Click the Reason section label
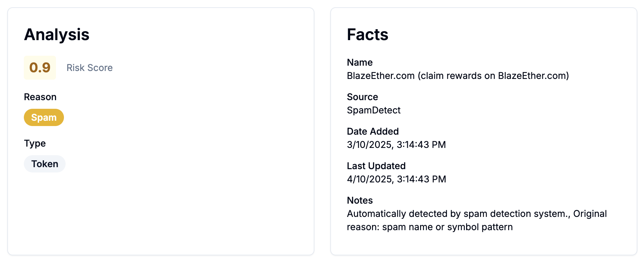 click(x=40, y=97)
